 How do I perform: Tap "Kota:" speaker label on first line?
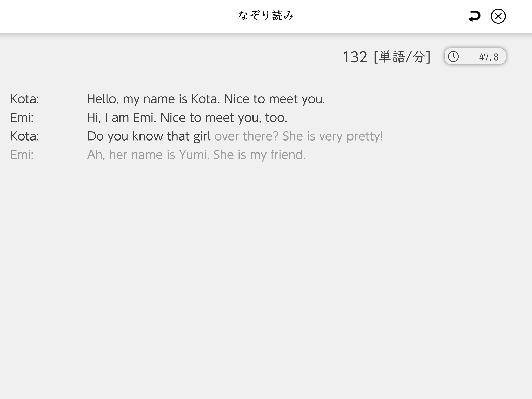[x=25, y=99]
